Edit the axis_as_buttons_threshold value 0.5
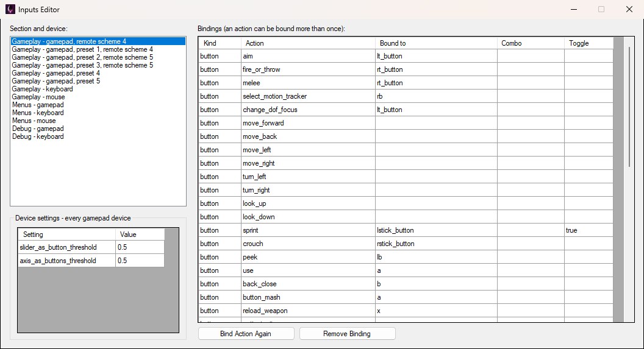The height and width of the screenshot is (349, 644). [140, 261]
